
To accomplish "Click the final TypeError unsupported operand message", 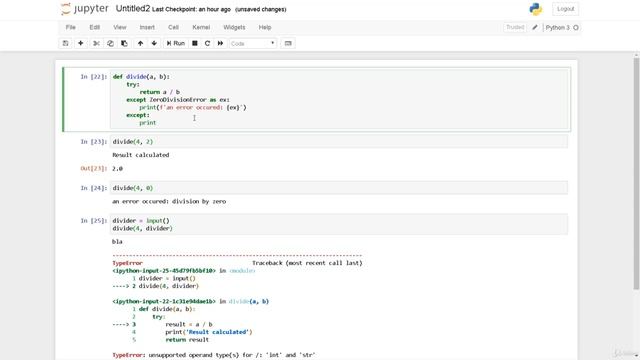I will (214, 355).
